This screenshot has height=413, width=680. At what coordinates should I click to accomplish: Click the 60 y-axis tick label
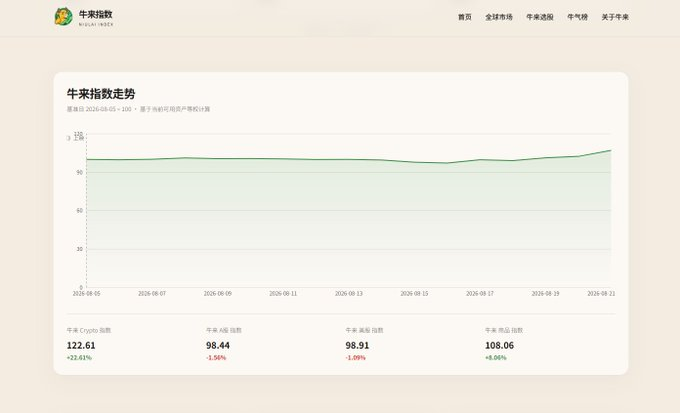pyautogui.click(x=79, y=210)
